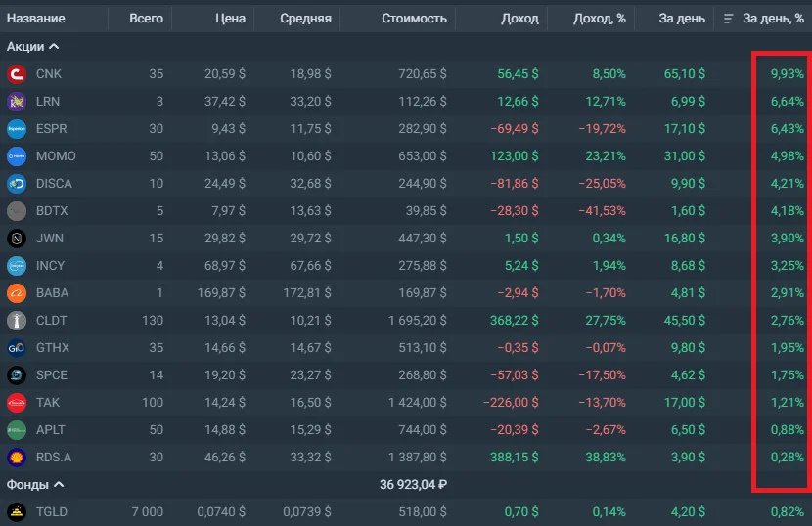
Task: Click the TAK Takeda logo icon
Action: (17, 403)
